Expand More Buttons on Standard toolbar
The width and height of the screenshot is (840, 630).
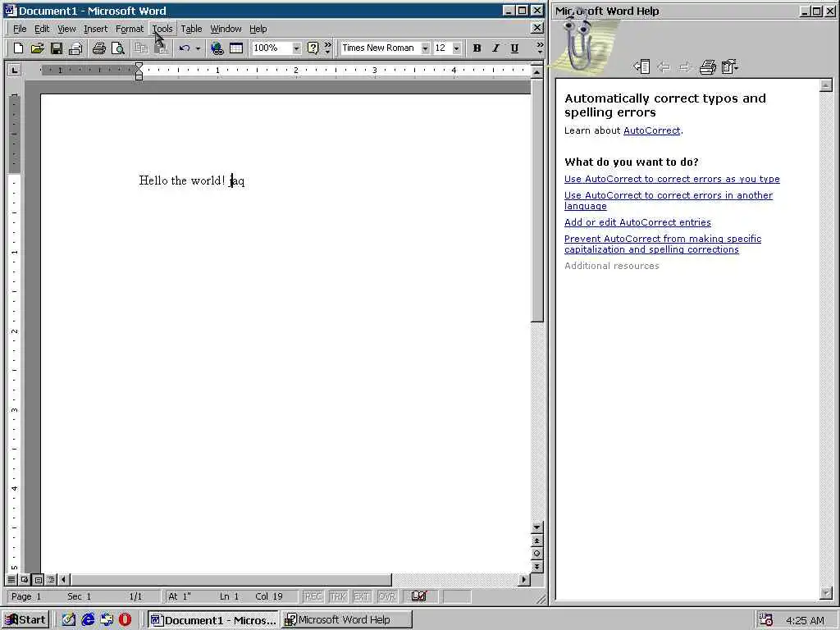coord(328,48)
